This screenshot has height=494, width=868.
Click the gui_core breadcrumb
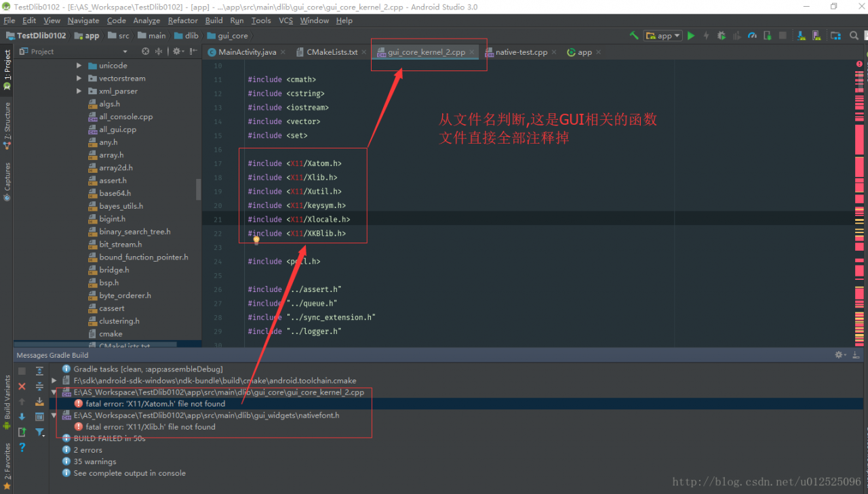click(x=228, y=36)
